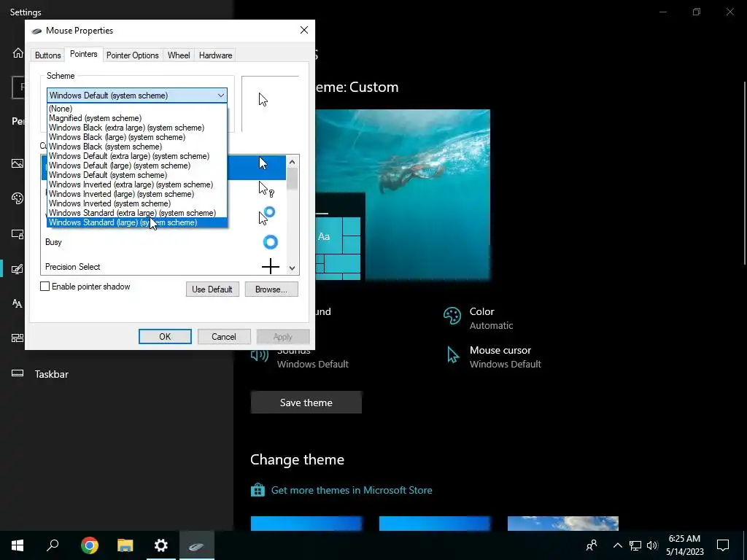Click the Color palette icon in Themes
Image resolution: width=747 pixels, height=560 pixels.
click(452, 315)
